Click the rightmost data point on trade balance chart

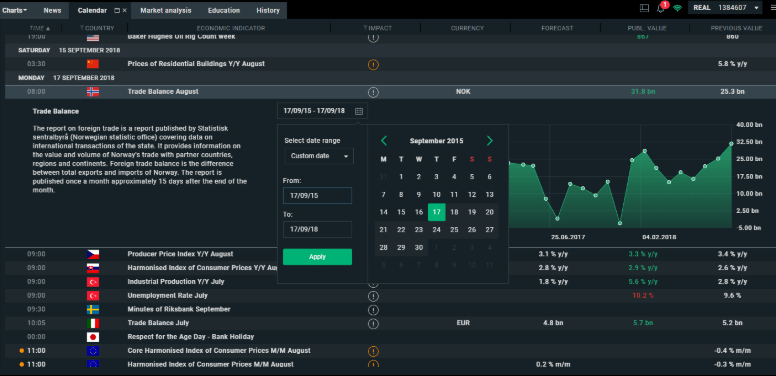pos(731,143)
